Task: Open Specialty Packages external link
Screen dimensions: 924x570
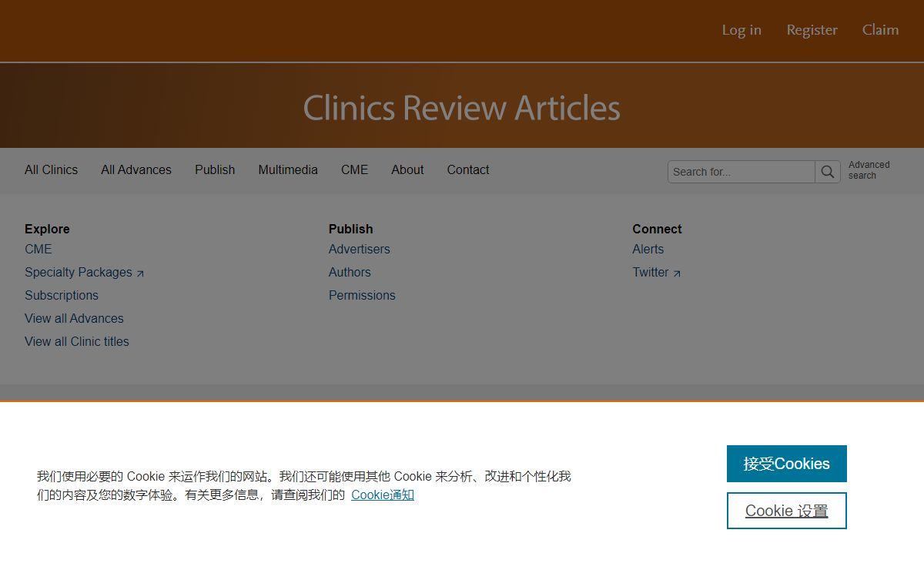Action: (85, 273)
